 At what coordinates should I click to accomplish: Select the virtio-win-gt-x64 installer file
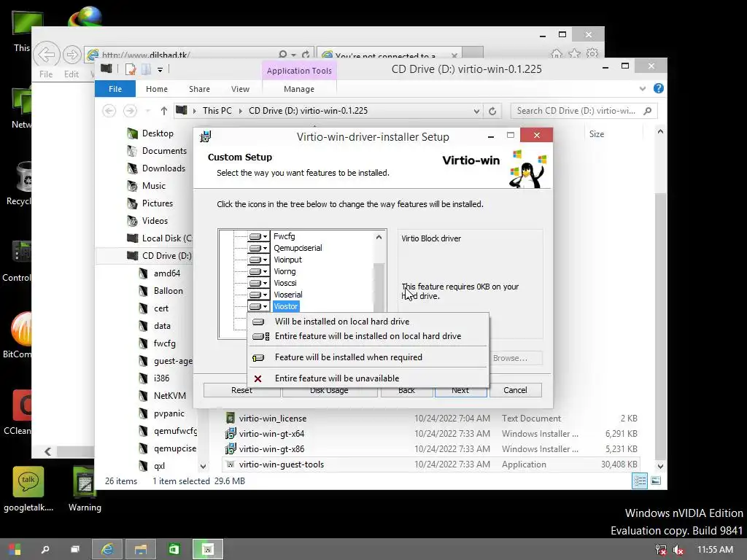271,434
